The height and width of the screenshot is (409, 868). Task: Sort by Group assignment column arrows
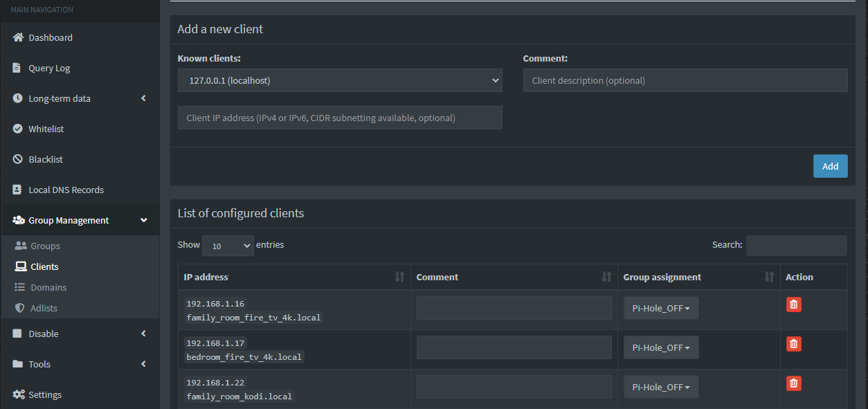[769, 277]
